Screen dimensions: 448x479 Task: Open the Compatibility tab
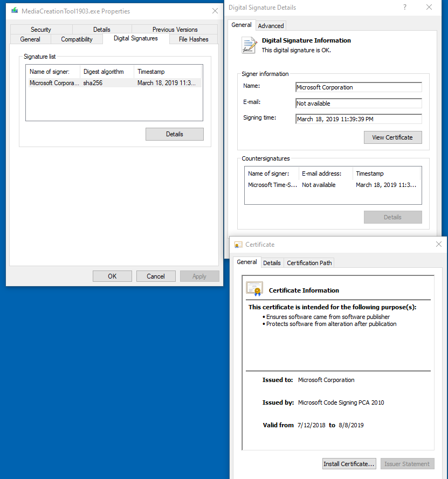point(77,39)
